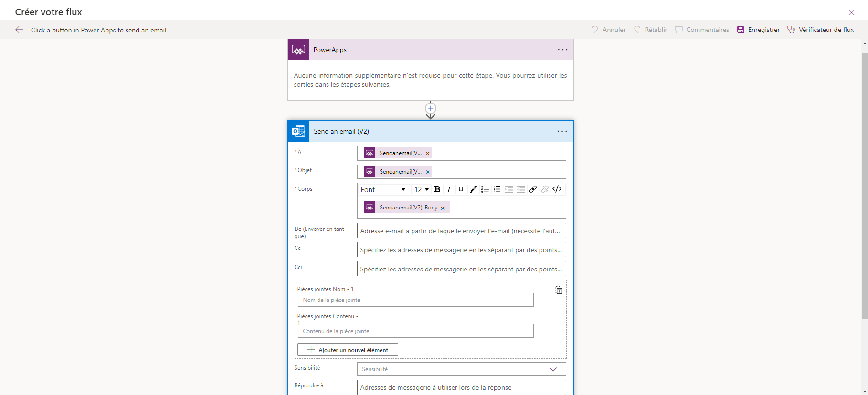868x395 pixels.
Task: Click the Répondre à field
Action: pyautogui.click(x=461, y=387)
